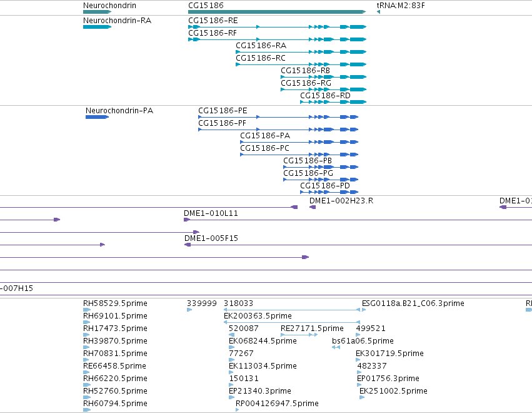Click feature 318033 label

[x=239, y=303]
